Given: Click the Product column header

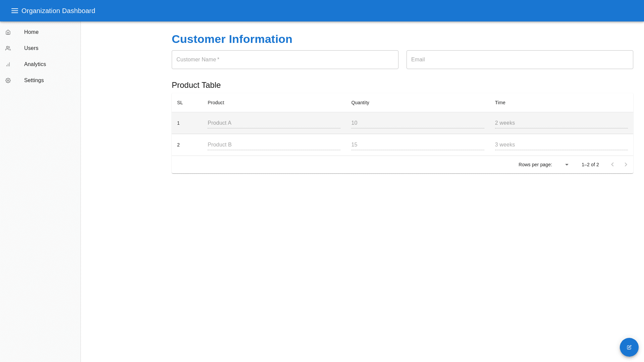Looking at the screenshot, I should coord(216,103).
